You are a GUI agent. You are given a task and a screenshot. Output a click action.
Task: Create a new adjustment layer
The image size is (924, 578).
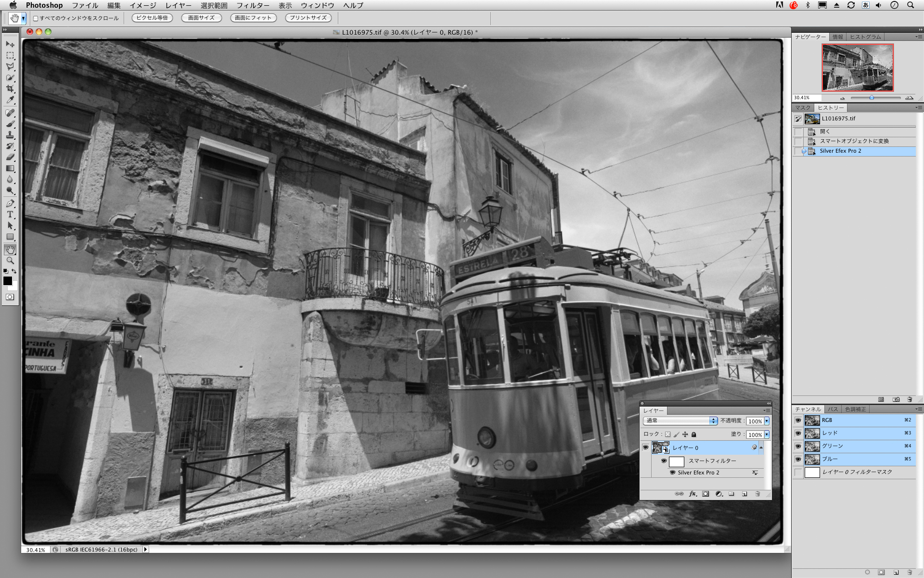point(719,494)
